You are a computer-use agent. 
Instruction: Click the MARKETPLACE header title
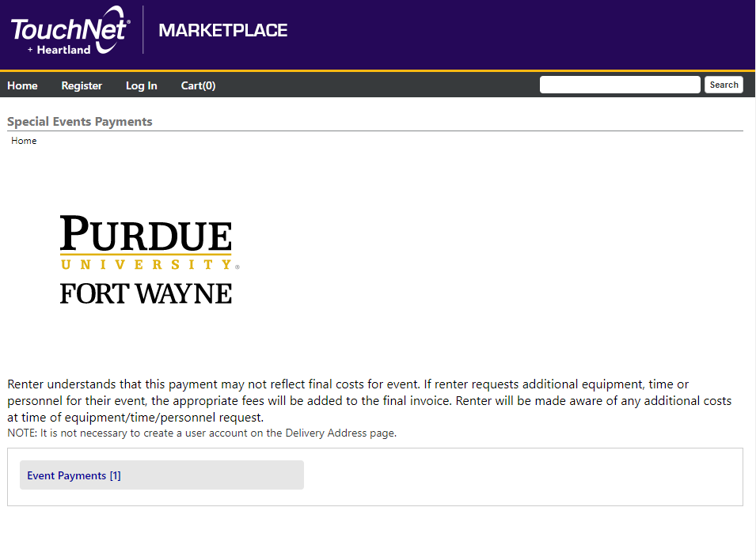pyautogui.click(x=222, y=30)
